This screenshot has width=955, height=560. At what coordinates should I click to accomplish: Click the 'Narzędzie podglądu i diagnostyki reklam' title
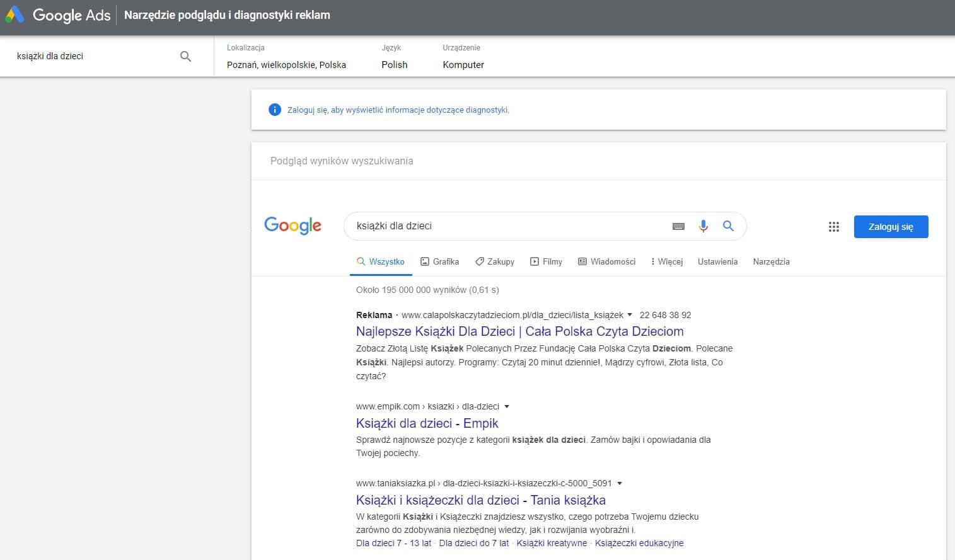(227, 15)
